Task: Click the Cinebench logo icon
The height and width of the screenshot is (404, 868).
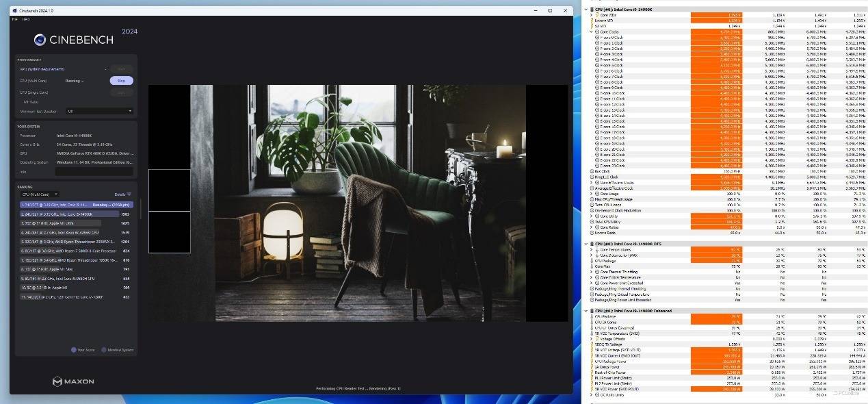Action: (40, 40)
